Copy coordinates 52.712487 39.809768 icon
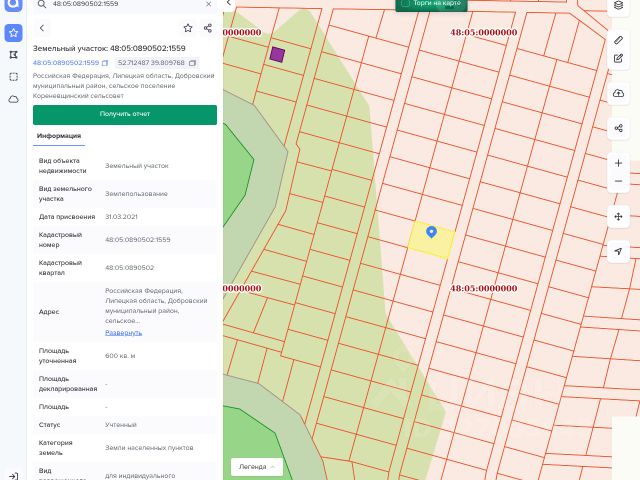This screenshot has width=640, height=480. 193,63
